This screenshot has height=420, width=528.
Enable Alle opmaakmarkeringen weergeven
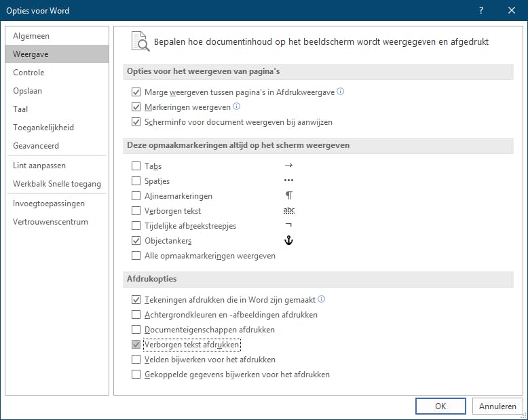[136, 256]
